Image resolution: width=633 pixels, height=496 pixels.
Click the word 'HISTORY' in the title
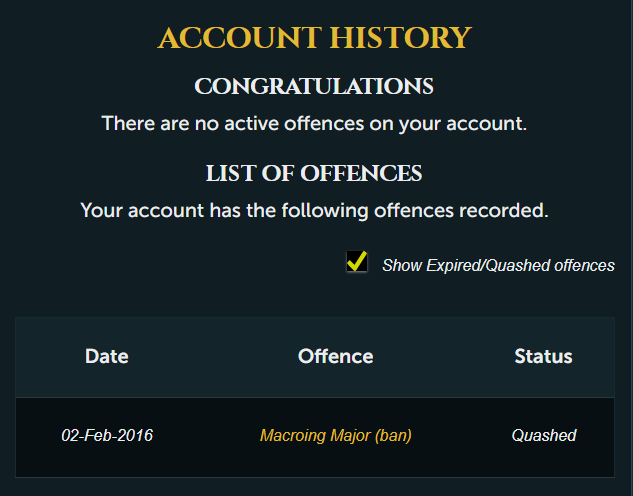coord(406,38)
